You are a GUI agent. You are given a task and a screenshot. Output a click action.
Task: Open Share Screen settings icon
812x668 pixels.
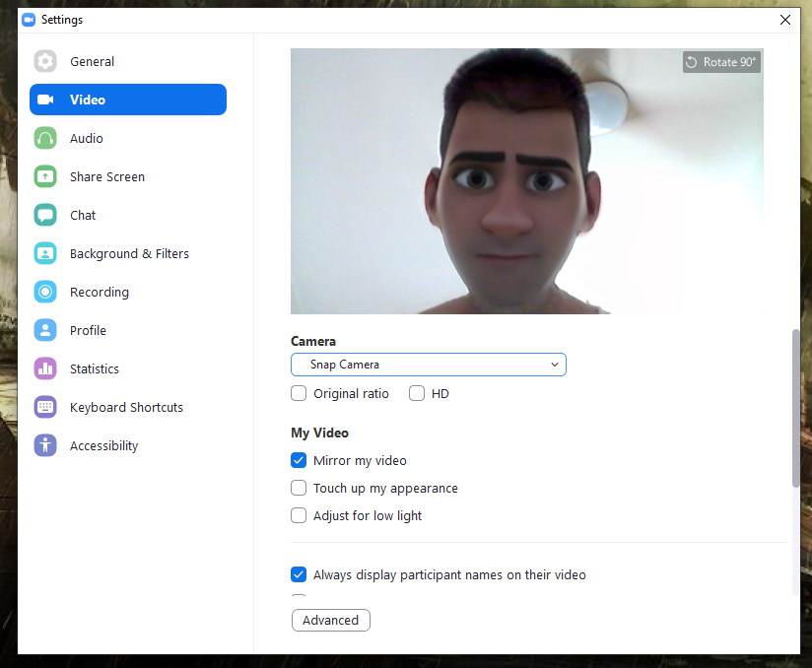pos(45,176)
